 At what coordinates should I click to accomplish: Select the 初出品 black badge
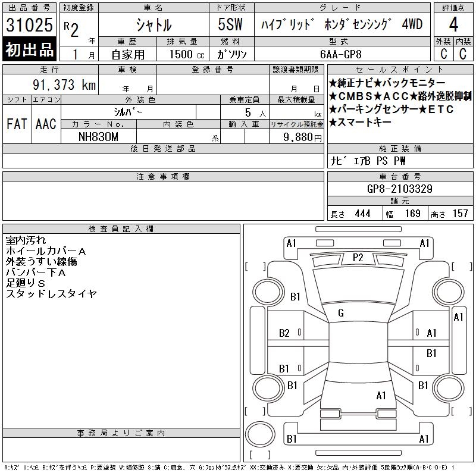29,49
